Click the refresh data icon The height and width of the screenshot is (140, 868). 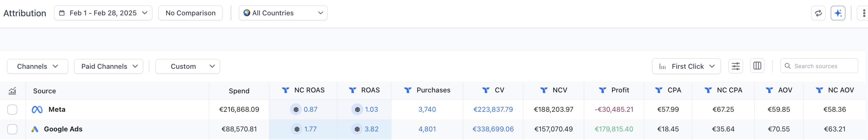coord(818,13)
